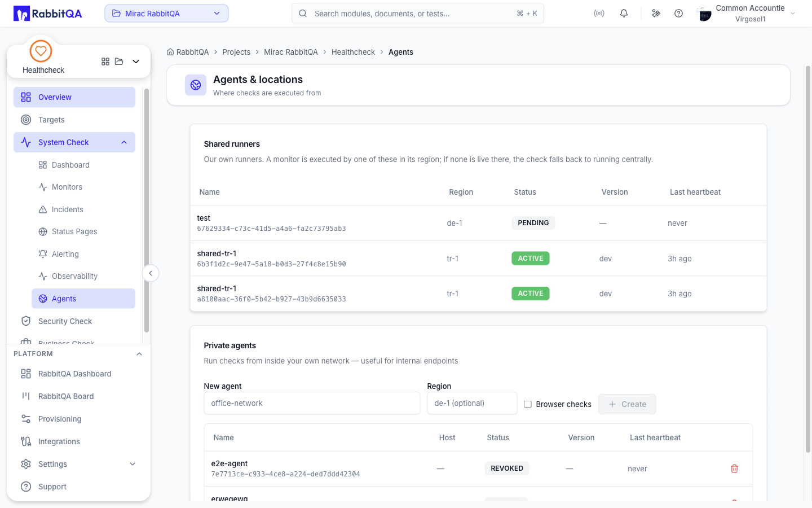Click the Overview grid icon in sidebar
The width and height of the screenshot is (812, 508).
click(26, 97)
